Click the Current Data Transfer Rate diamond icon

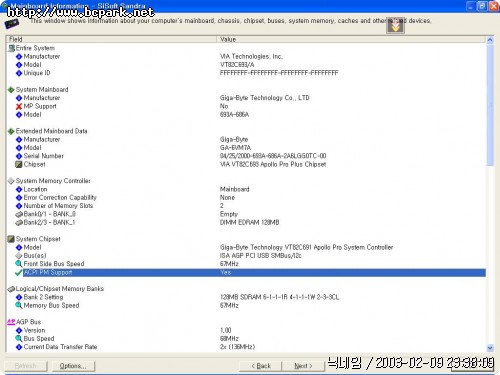pos(19,347)
